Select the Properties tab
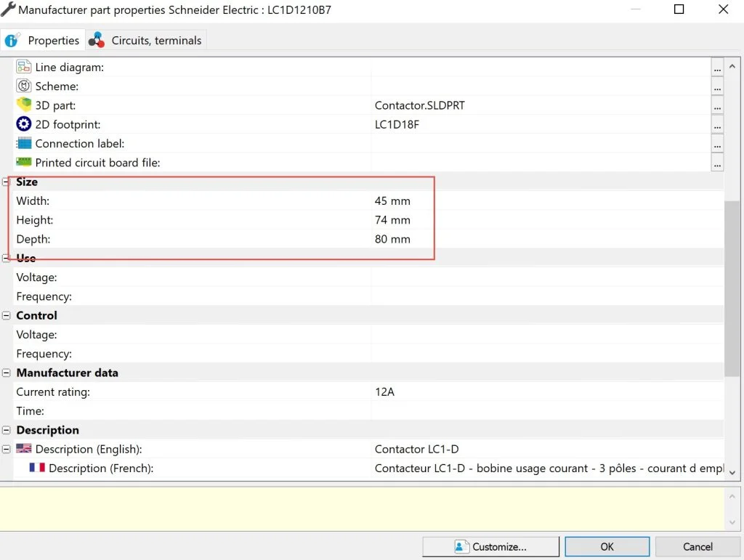Viewport: 744px width, 560px height. pyautogui.click(x=43, y=41)
